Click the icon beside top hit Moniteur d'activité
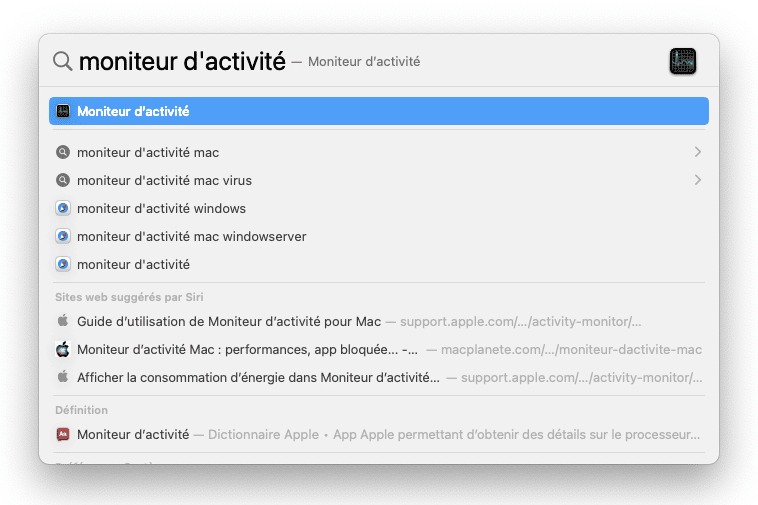This screenshot has height=505, width=758. pyautogui.click(x=63, y=111)
